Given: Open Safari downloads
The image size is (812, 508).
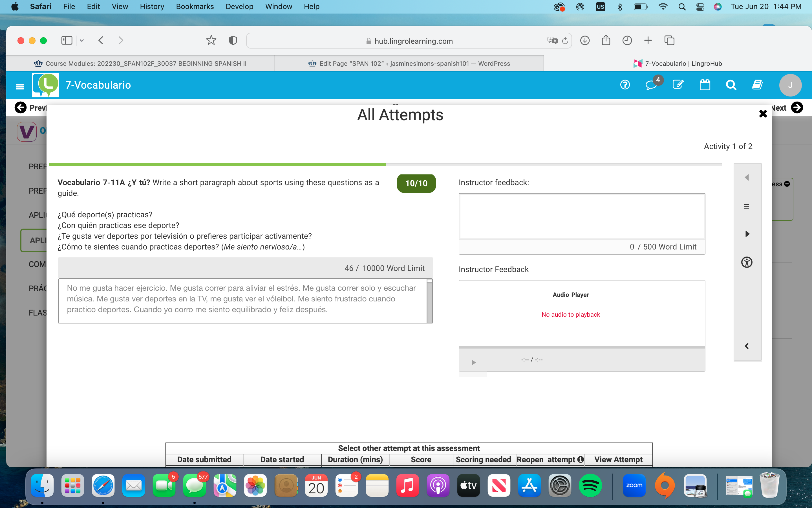Looking at the screenshot, I should pos(585,41).
